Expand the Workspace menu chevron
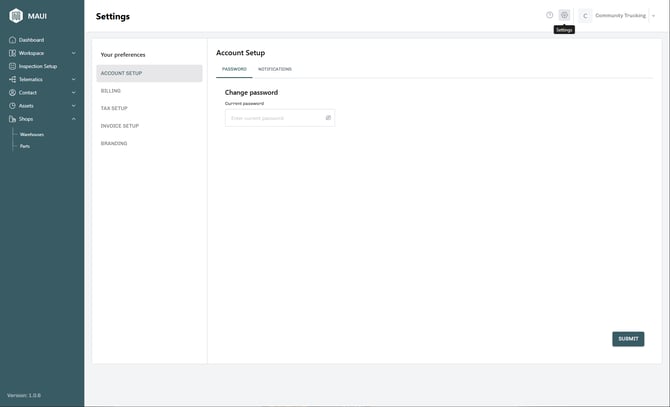 [74, 53]
